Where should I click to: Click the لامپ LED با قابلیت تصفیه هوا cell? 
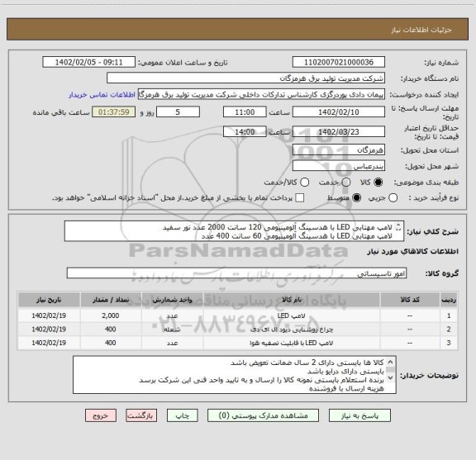click(x=292, y=343)
